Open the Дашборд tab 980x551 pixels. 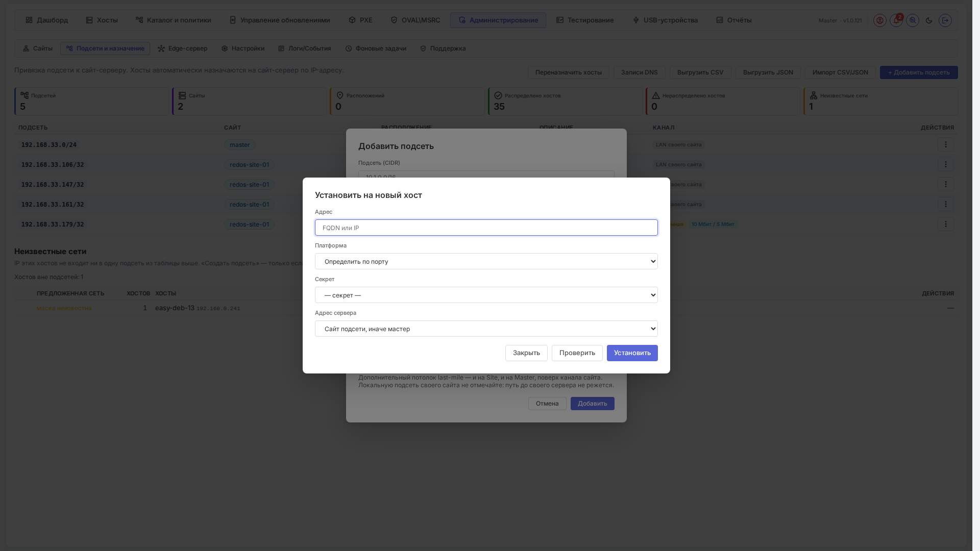47,20
